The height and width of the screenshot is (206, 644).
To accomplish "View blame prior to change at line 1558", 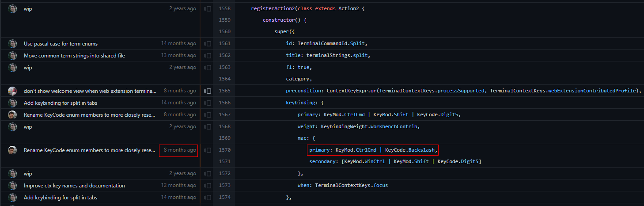I will point(208,8).
